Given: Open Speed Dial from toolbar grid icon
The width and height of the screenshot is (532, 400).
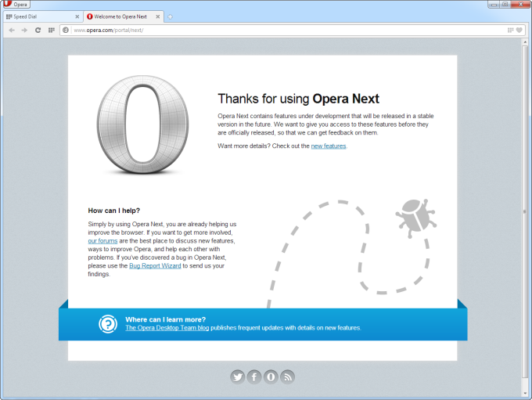Looking at the screenshot, I should coord(52,31).
